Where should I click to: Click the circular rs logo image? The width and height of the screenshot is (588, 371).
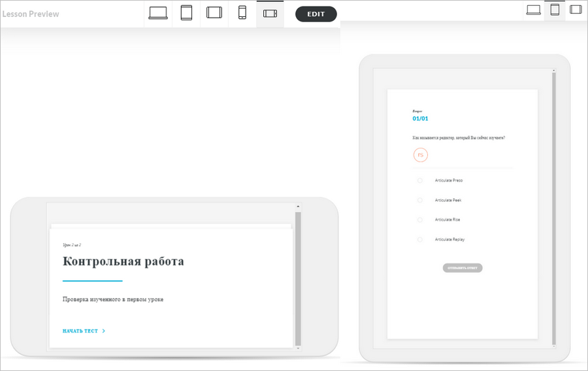[x=420, y=155]
